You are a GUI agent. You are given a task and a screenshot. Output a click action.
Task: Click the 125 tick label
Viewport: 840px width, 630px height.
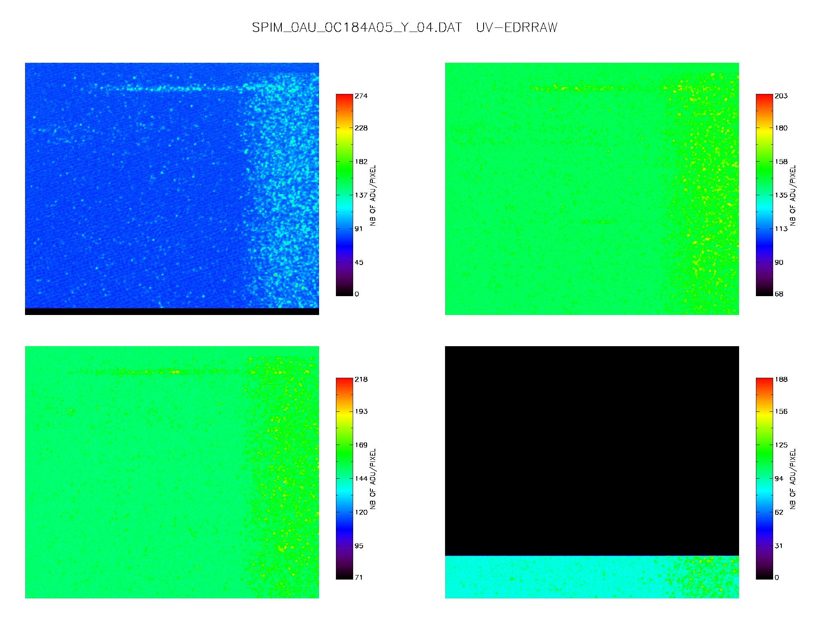coord(781,445)
